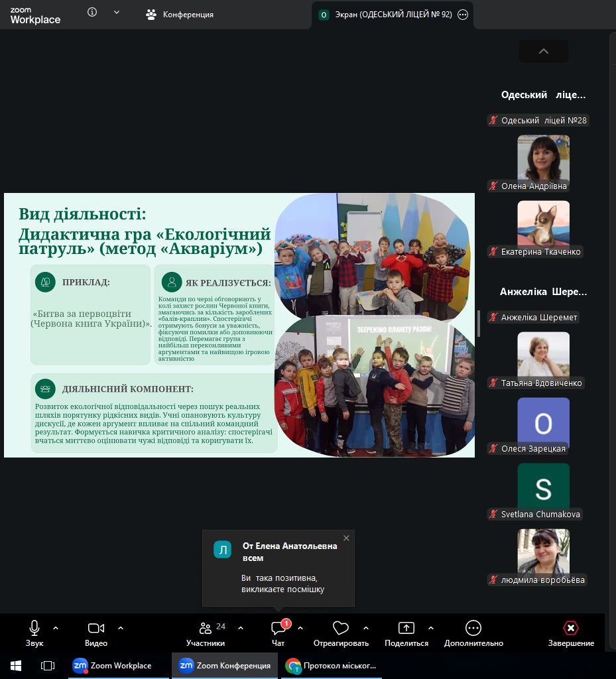Click the Поделиться share screen icon
616x679 pixels.
(406, 628)
